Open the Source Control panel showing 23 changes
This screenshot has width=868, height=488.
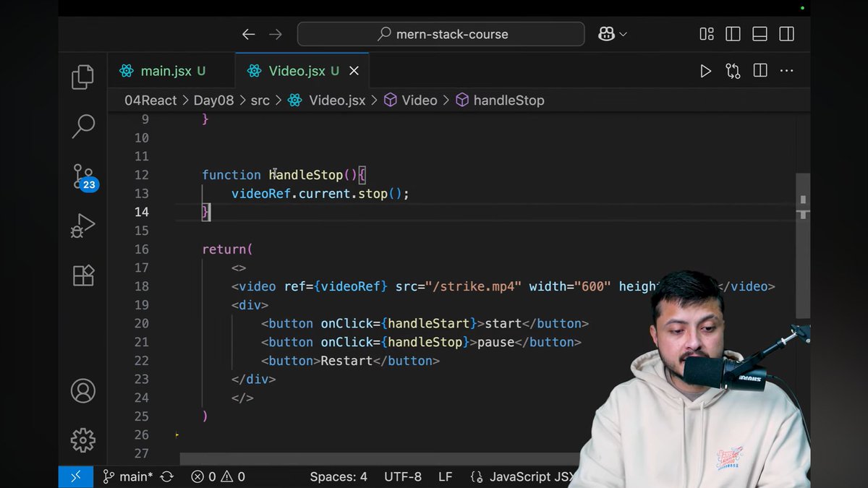tap(82, 176)
